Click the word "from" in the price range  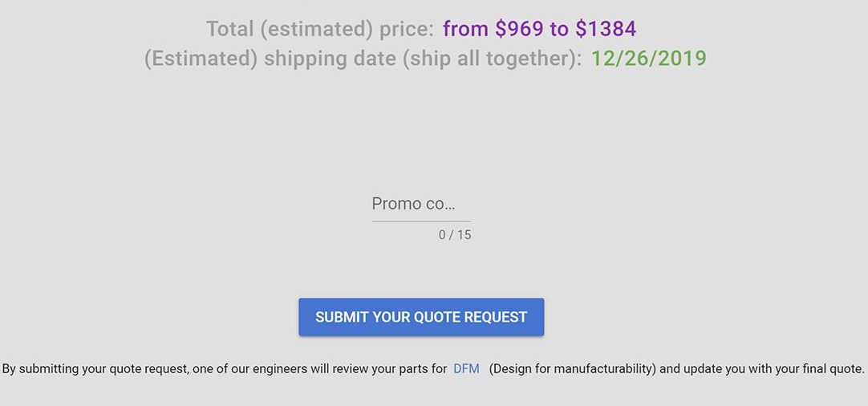(x=466, y=30)
